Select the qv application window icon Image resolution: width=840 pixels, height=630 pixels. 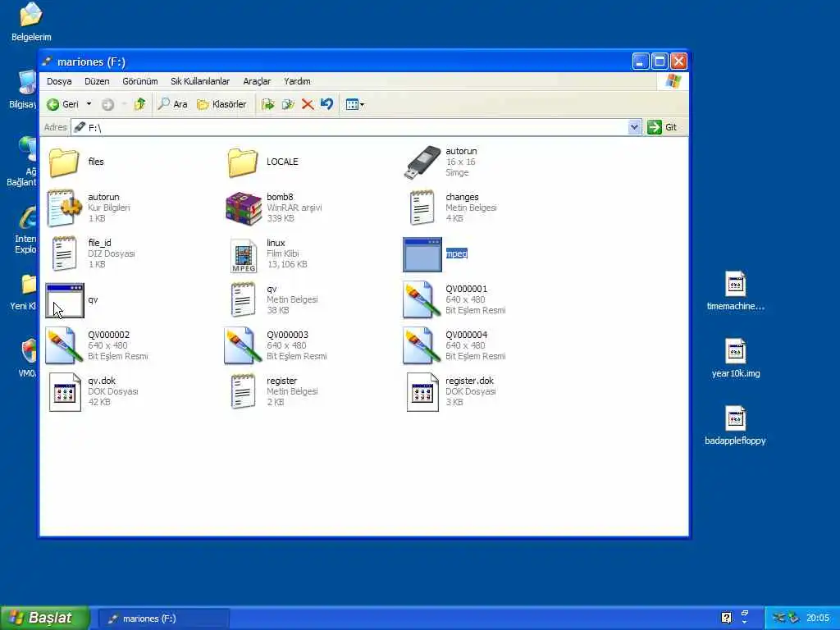65,300
